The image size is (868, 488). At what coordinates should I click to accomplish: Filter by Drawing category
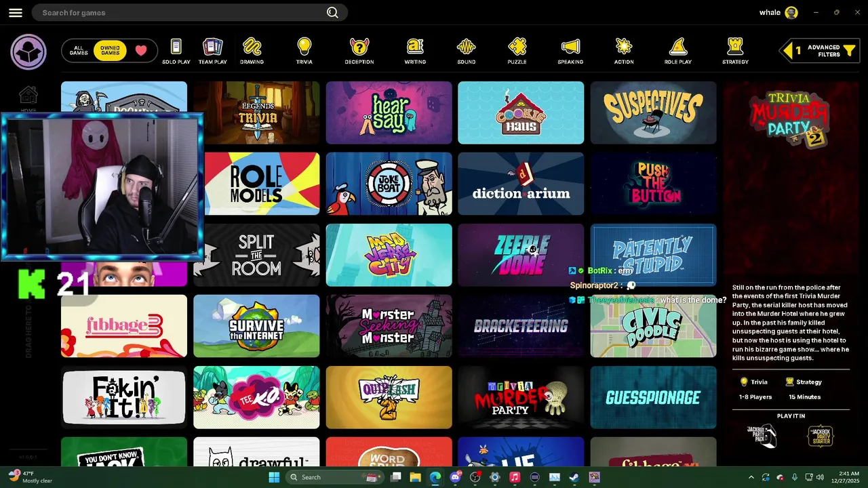(x=252, y=52)
